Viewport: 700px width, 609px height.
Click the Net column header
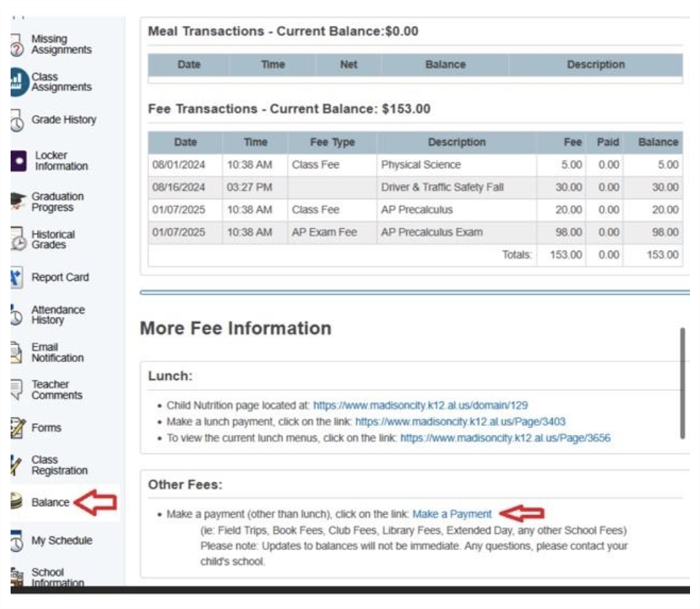coord(349,64)
